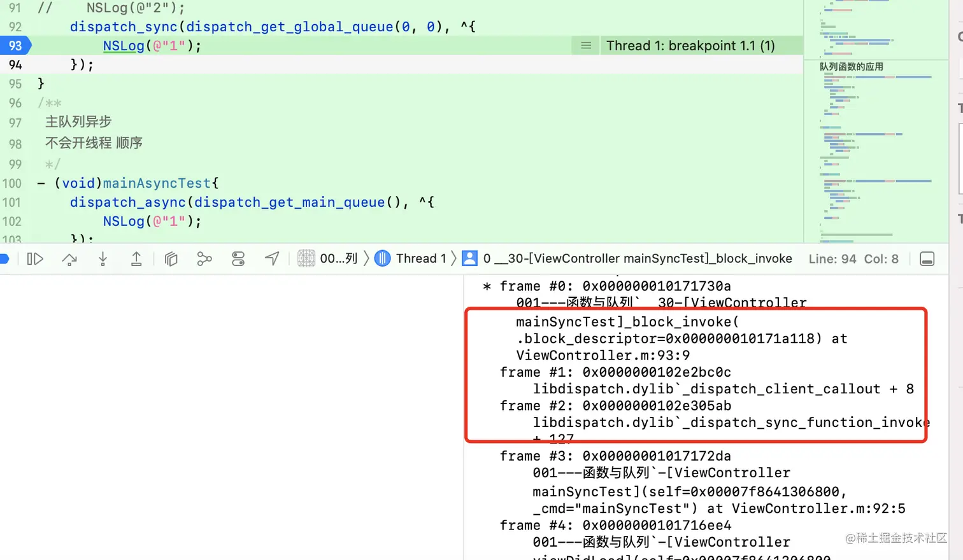Toggle the breakpoints activation button
The width and height of the screenshot is (963, 560).
coord(3,258)
